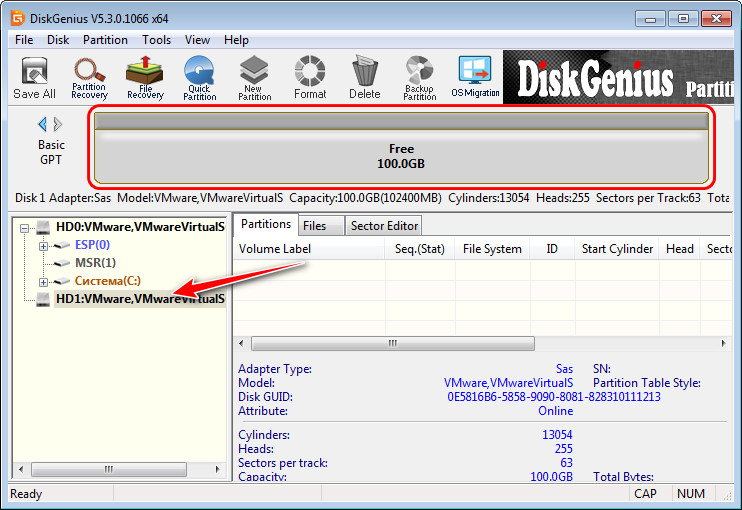Click the Adapter Type value Sas
This screenshot has height=510, width=742.
(x=564, y=369)
